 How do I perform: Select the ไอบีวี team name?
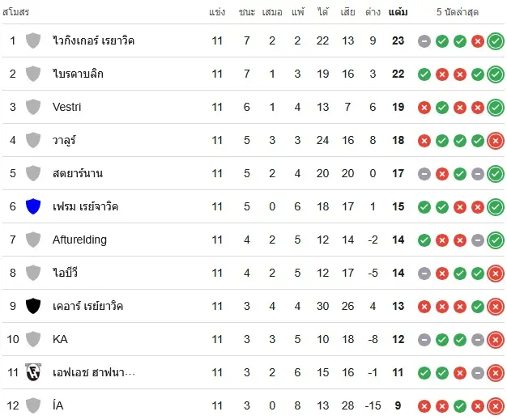pyautogui.click(x=65, y=273)
